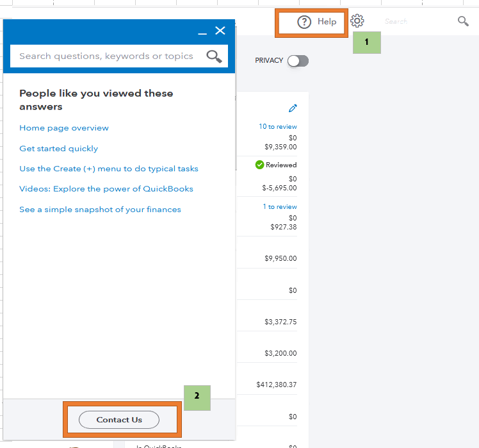
Task: Click the green Reviewed checkmark icon
Action: (x=259, y=165)
